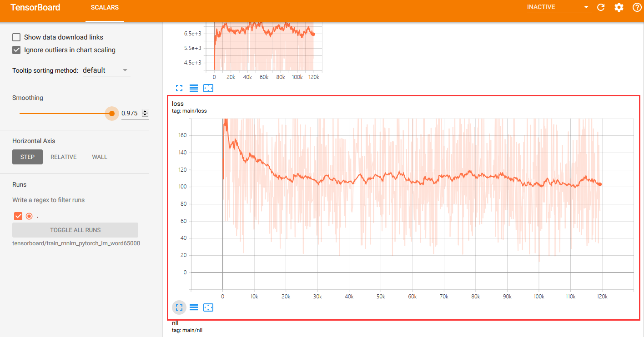Viewport: 644px width, 337px height.
Task: Fit loss chart domain to data
Action: coord(208,307)
